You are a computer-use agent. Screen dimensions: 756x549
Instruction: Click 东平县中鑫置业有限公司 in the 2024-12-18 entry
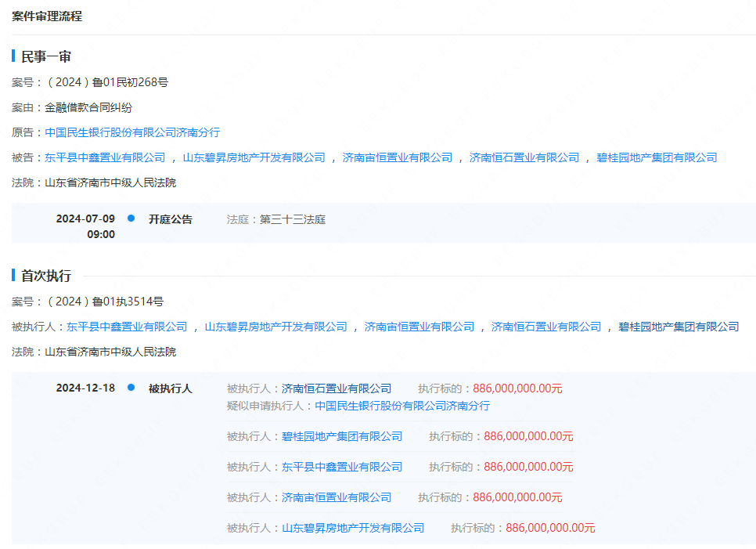pos(342,467)
